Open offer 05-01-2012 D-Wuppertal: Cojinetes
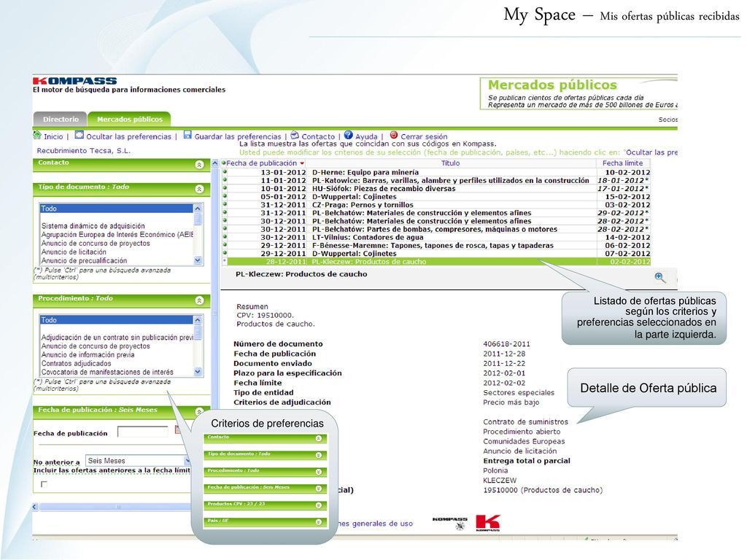 (x=354, y=197)
